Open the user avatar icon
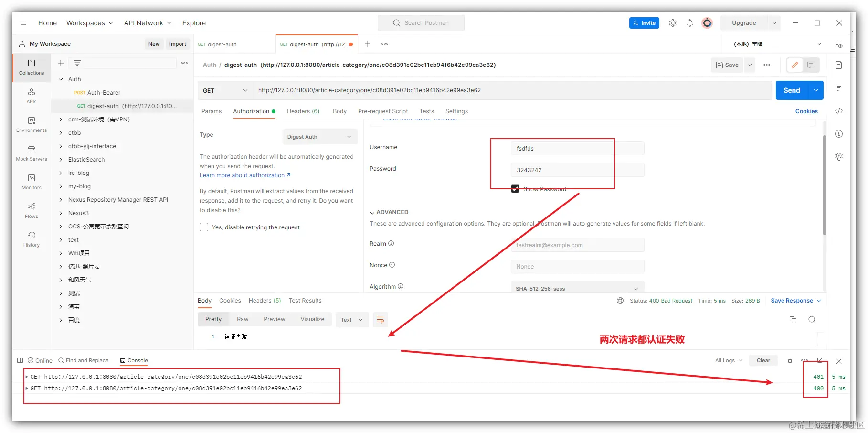This screenshot has width=868, height=433. pyautogui.click(x=707, y=23)
